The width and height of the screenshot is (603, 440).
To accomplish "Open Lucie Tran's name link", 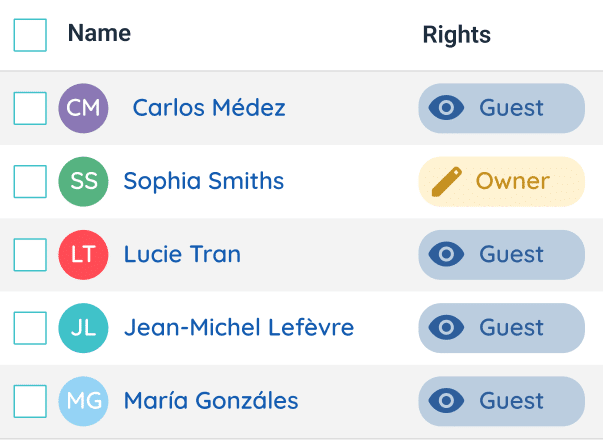I will (x=182, y=254).
